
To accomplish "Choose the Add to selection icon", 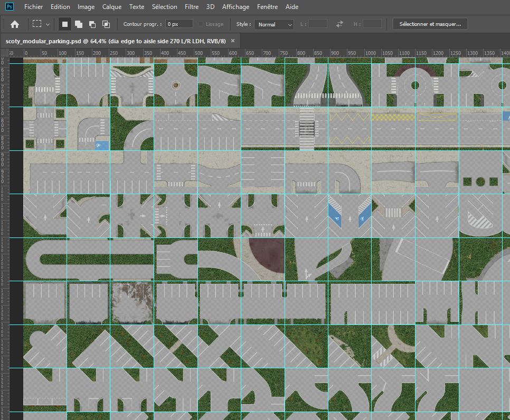I will 78,24.
